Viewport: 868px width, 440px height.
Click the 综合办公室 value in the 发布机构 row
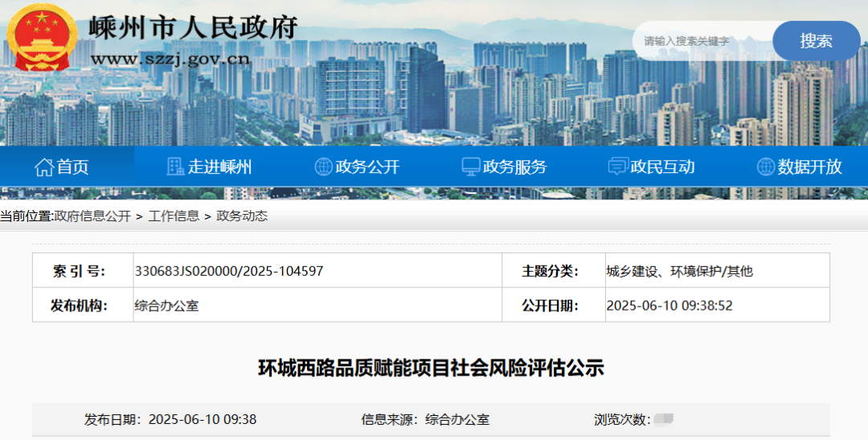(166, 306)
